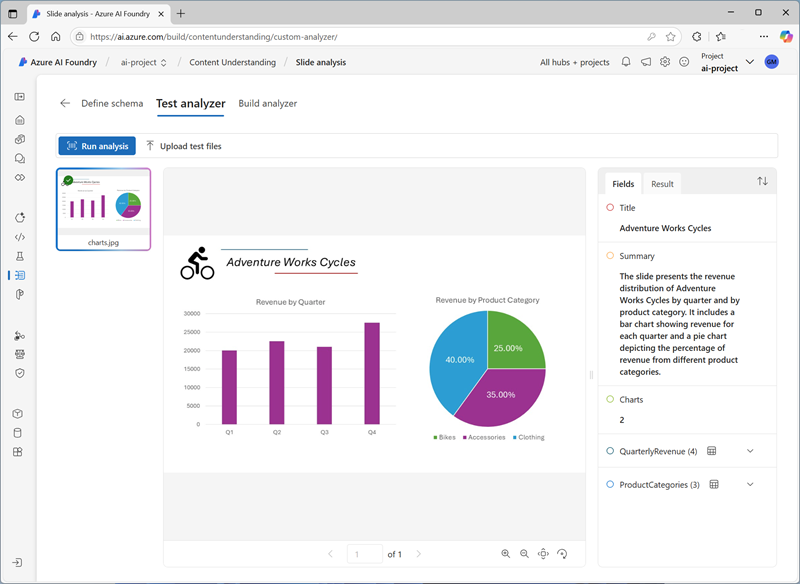Open the Home icon in the Foundry sidebar
800x584 pixels.
click(19, 120)
